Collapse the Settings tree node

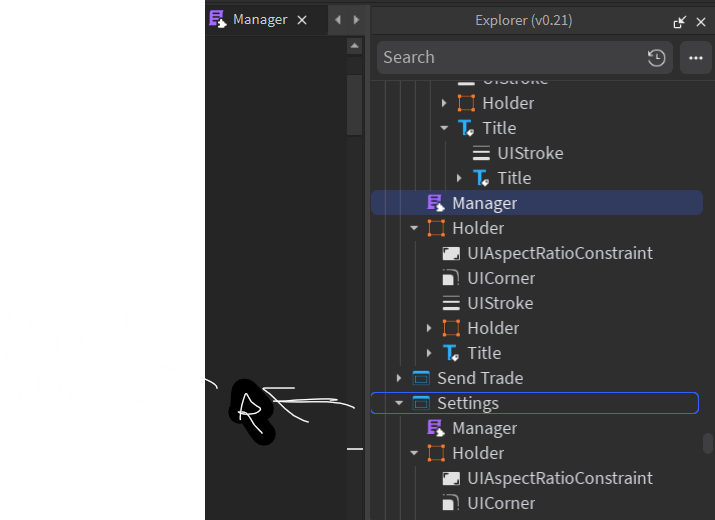pyautogui.click(x=399, y=404)
